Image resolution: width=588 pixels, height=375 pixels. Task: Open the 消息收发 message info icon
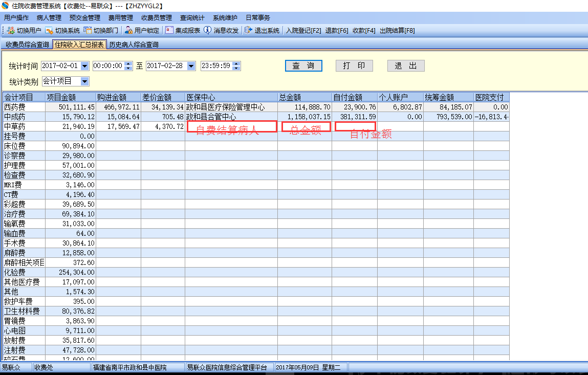pyautogui.click(x=207, y=30)
